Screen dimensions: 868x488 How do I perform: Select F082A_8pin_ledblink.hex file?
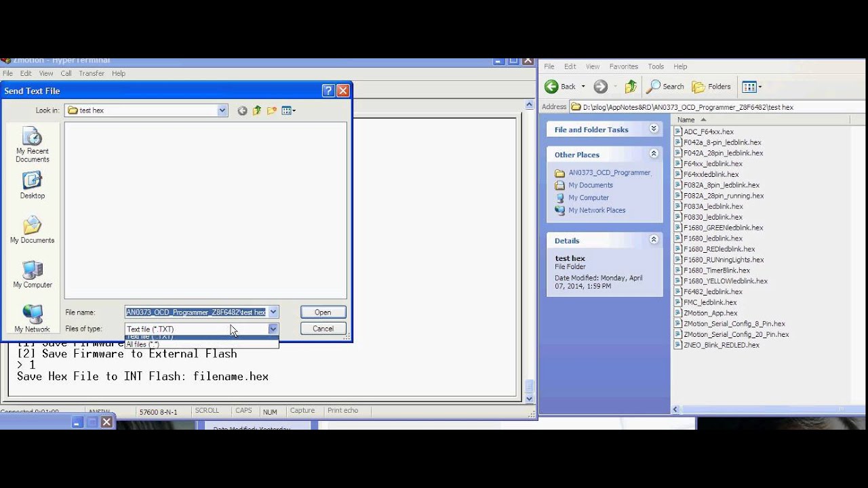[722, 185]
